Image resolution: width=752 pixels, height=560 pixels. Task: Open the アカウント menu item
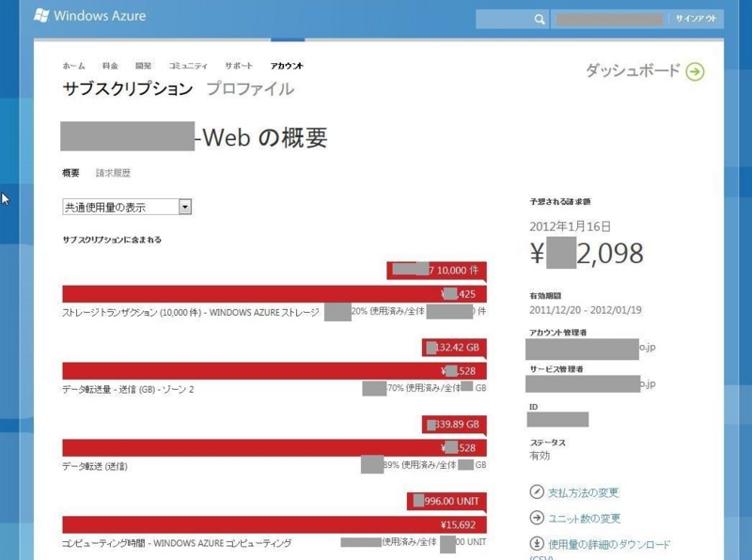[287, 66]
